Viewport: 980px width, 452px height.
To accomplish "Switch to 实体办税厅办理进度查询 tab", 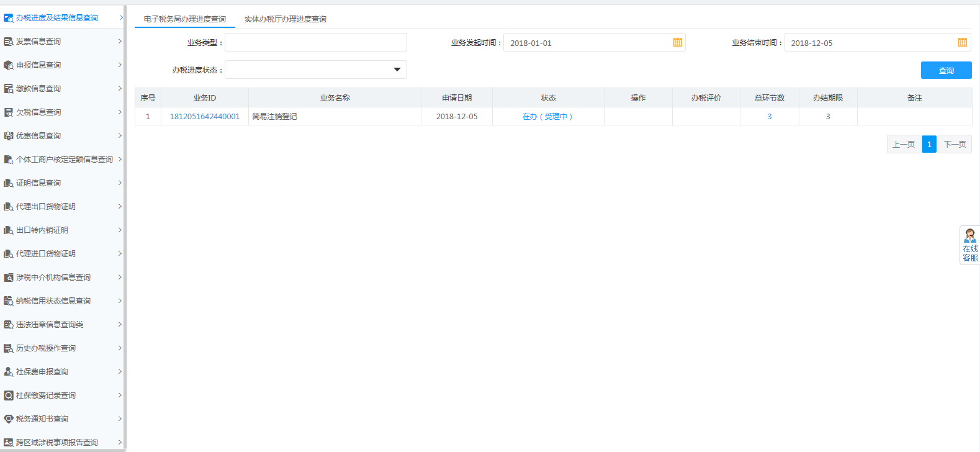I will pyautogui.click(x=285, y=19).
